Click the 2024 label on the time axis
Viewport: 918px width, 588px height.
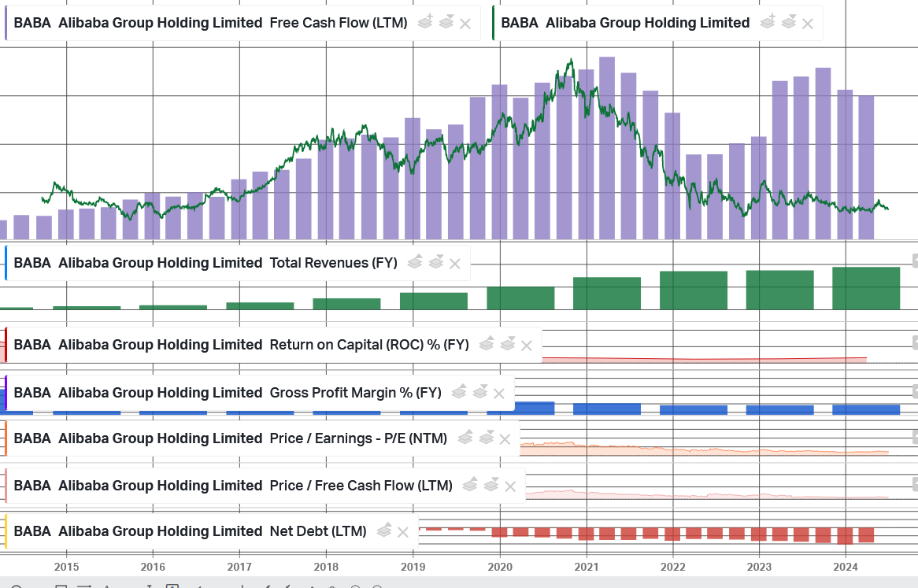point(846,567)
